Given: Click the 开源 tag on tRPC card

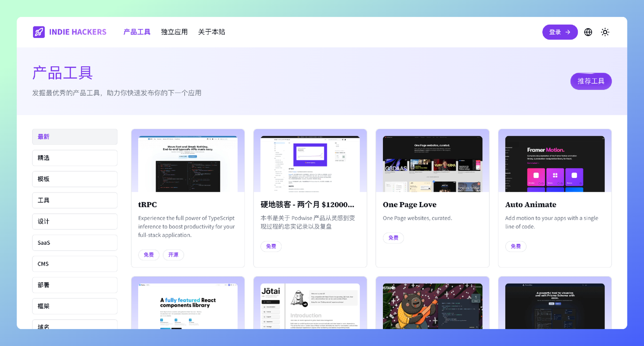Looking at the screenshot, I should tap(174, 255).
